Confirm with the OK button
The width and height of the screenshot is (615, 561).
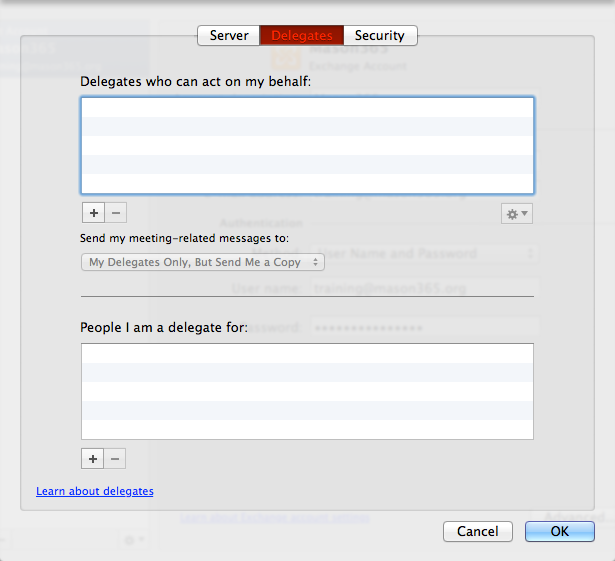click(560, 532)
